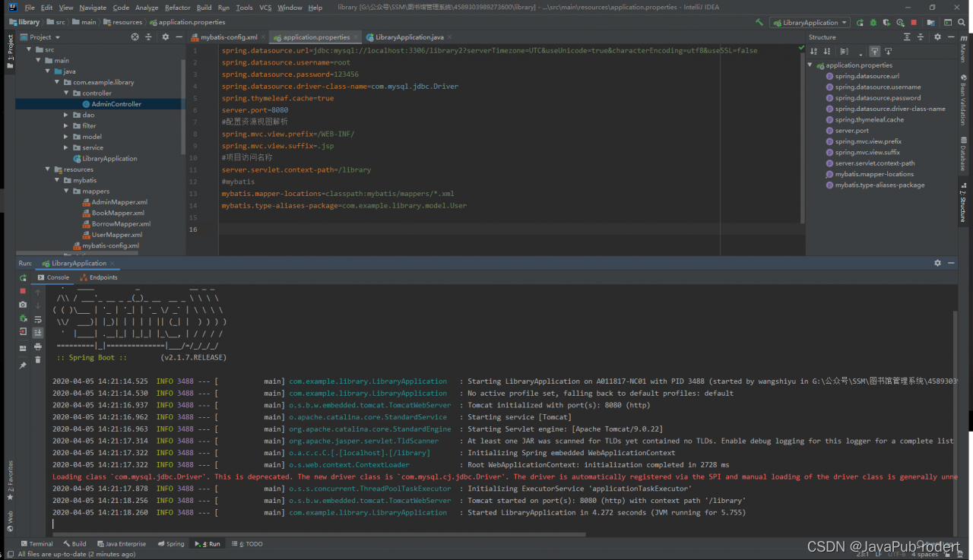Collapse the controller package node
The width and height of the screenshot is (973, 560).
pyautogui.click(x=67, y=93)
